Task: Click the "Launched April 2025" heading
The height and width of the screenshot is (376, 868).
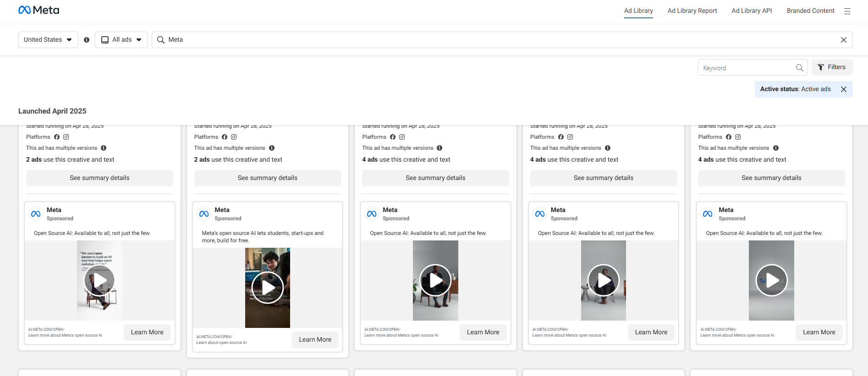Action: coord(52,111)
